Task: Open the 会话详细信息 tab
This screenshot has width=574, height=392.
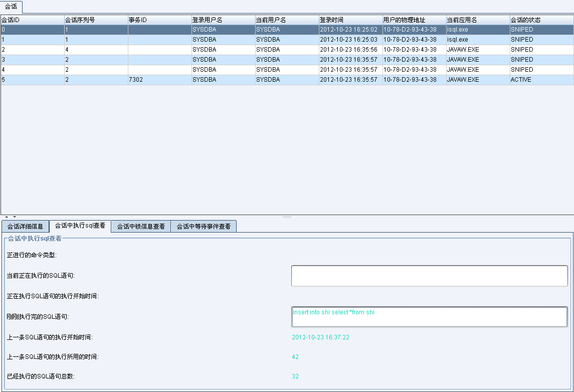Action: 25,227
